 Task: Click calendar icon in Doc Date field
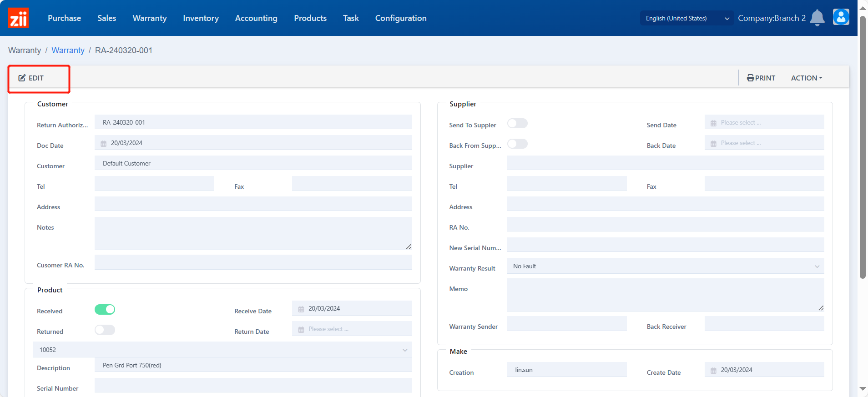tap(104, 143)
